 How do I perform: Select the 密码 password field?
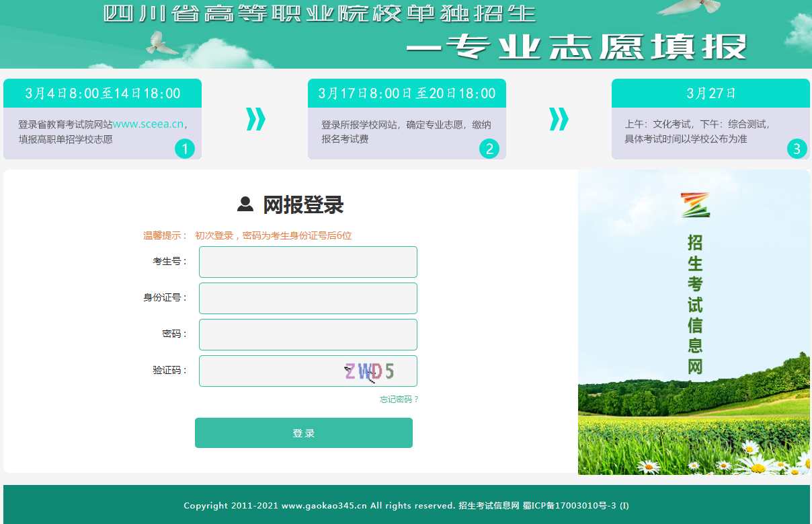pyautogui.click(x=308, y=334)
